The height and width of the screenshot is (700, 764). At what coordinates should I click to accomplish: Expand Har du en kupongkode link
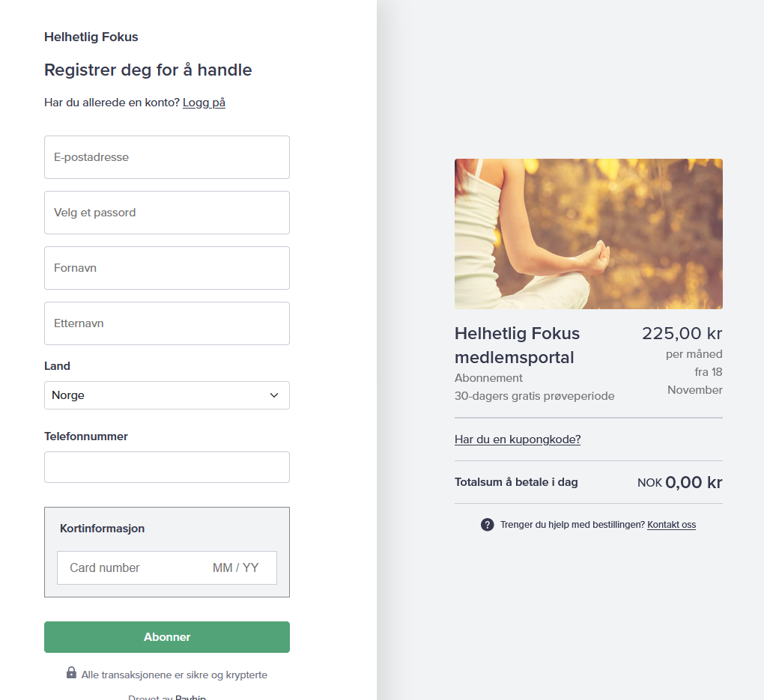[518, 439]
